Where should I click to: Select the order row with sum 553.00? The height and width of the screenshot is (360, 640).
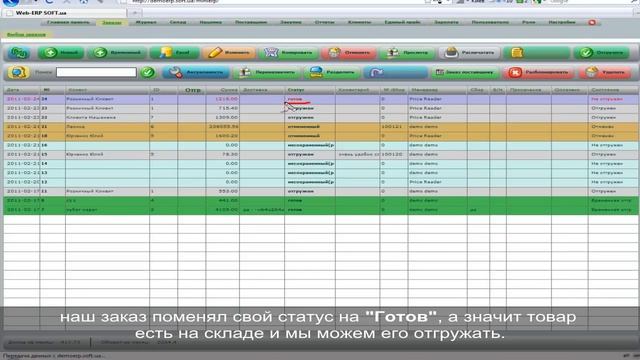click(x=321, y=191)
